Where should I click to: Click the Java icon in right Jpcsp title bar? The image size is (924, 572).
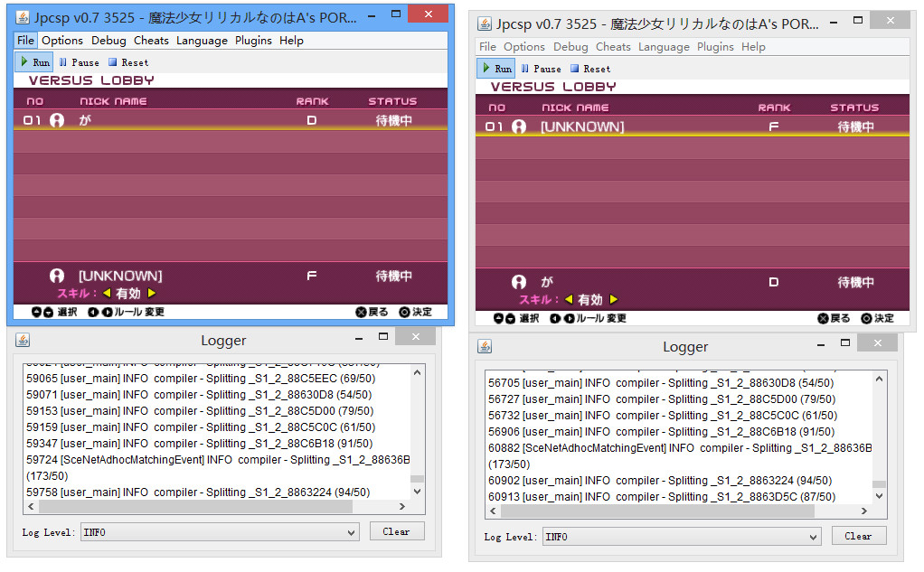[485, 23]
